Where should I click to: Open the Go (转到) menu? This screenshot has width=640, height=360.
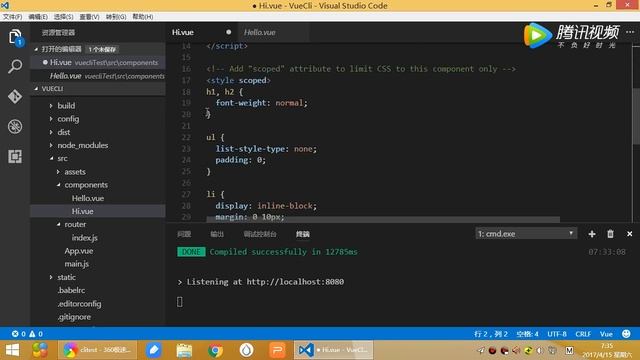pyautogui.click(x=116, y=17)
